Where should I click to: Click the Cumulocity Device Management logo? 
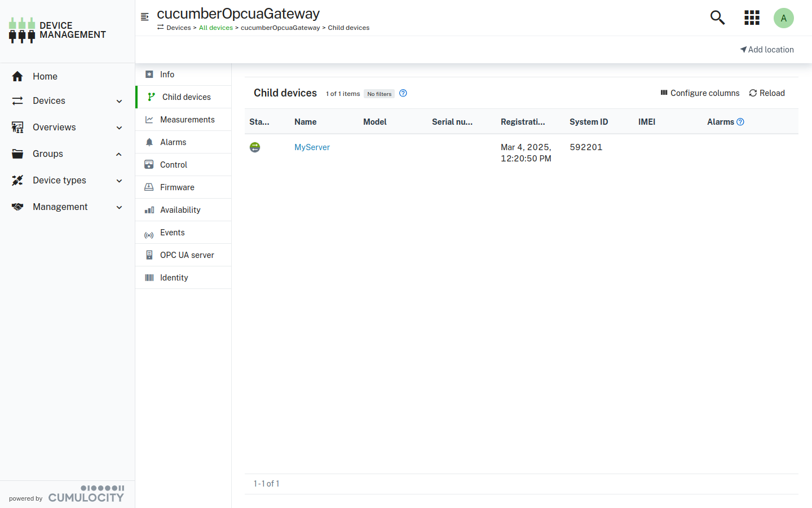58,30
